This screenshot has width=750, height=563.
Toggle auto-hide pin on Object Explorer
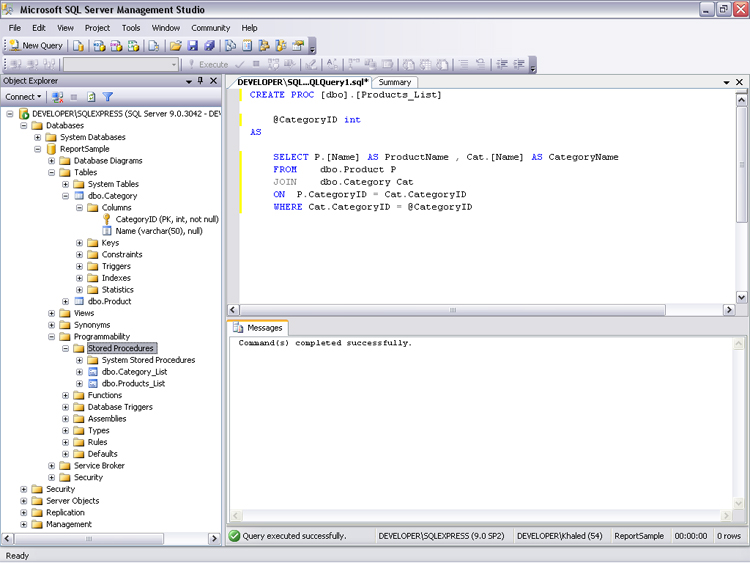coord(200,81)
